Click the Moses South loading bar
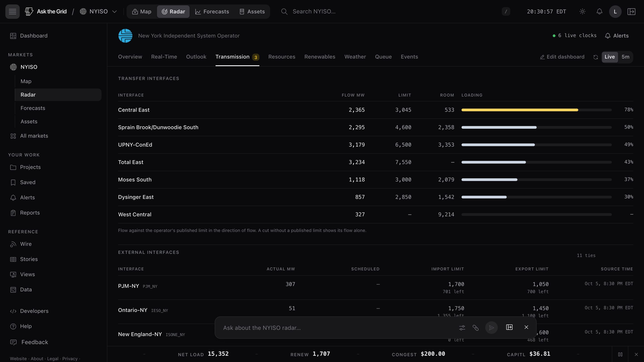644x362 pixels. point(536,180)
